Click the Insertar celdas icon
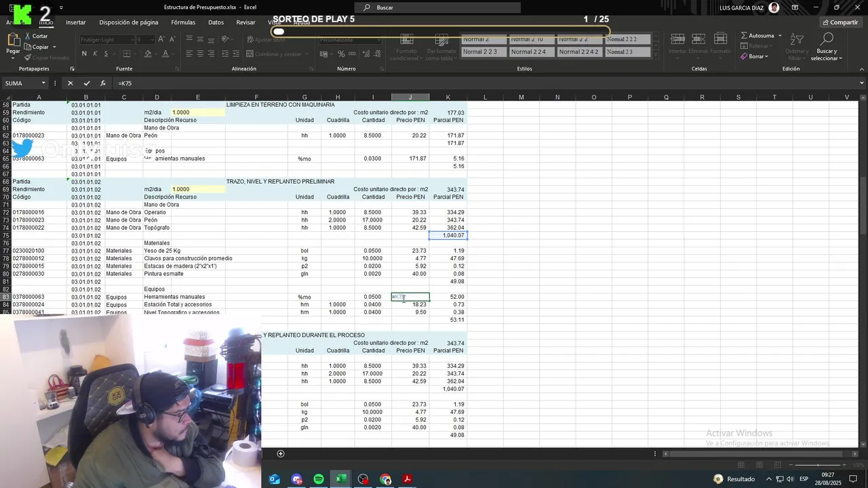 [677, 39]
